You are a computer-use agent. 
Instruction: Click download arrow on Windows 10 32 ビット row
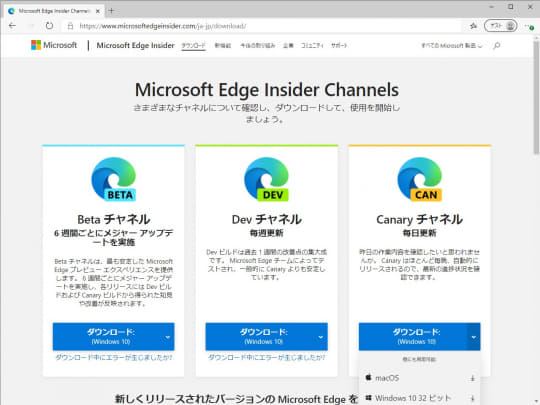pos(472,398)
